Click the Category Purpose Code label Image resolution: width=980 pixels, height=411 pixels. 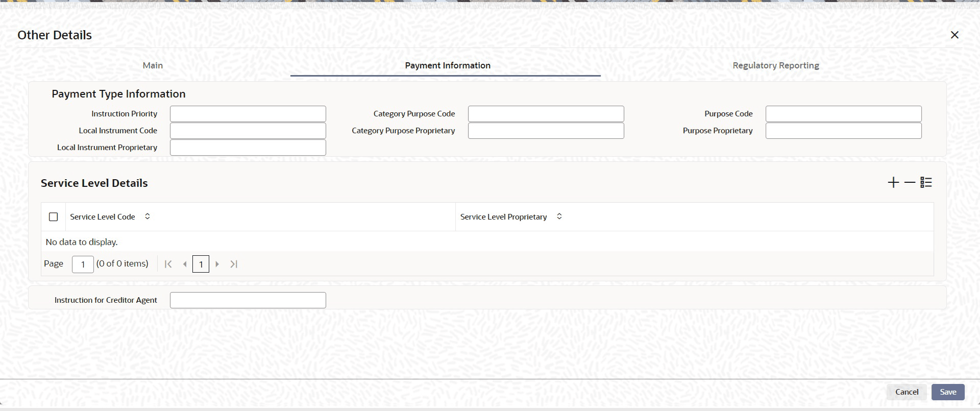pyautogui.click(x=414, y=114)
